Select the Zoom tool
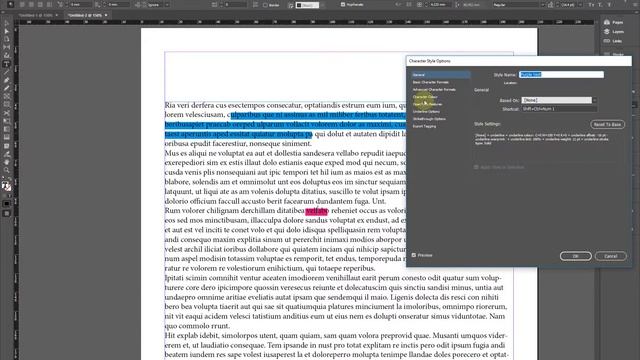The height and width of the screenshot is (360, 640). tap(7, 170)
